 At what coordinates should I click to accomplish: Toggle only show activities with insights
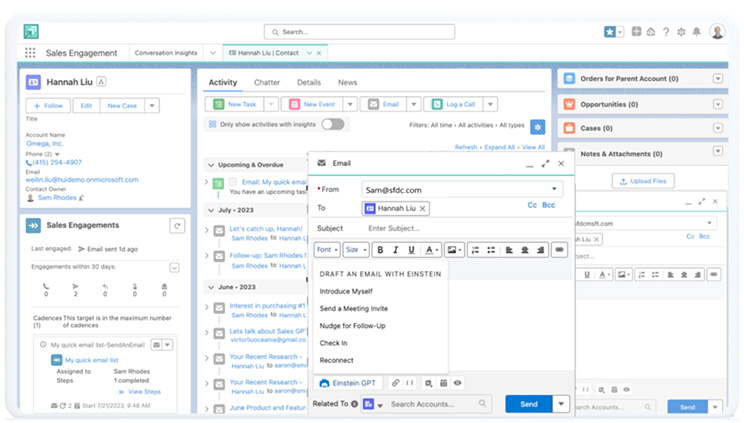[332, 124]
